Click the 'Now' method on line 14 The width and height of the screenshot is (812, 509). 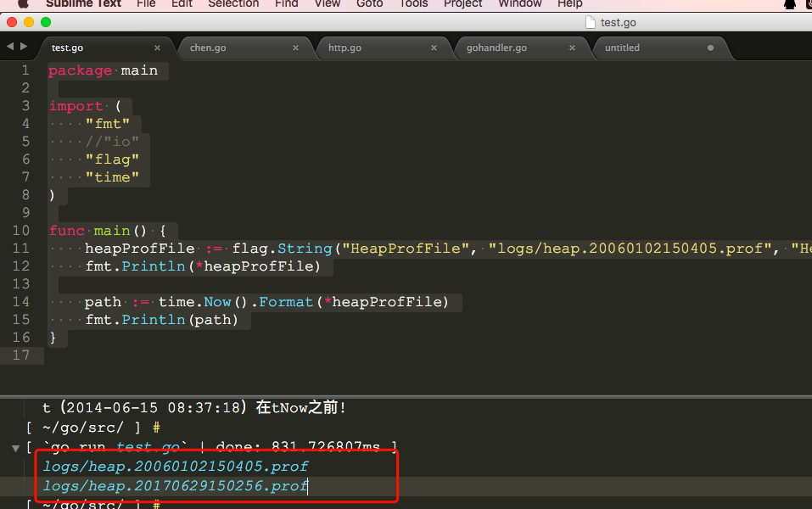(217, 302)
